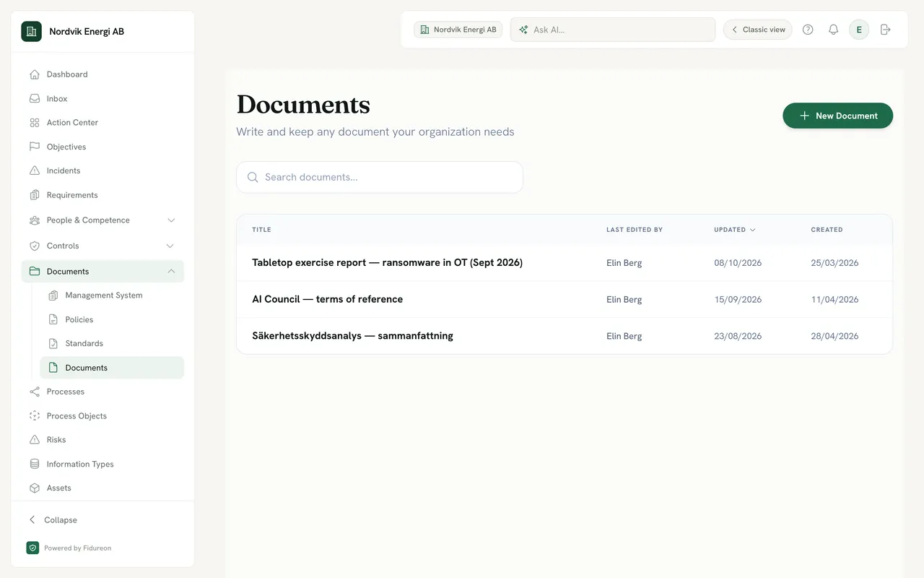Viewport: 924px width, 578px height.
Task: Click the Objectives flag icon
Action: coord(35,147)
